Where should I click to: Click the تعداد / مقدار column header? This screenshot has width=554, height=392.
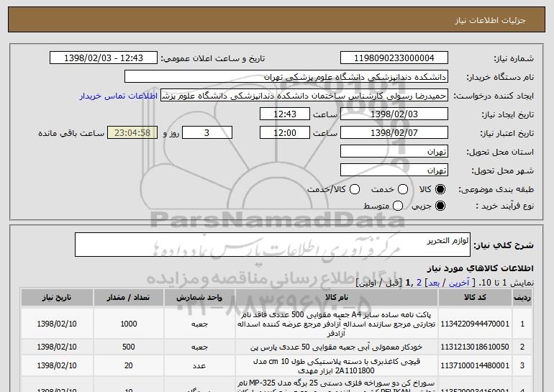(129, 297)
